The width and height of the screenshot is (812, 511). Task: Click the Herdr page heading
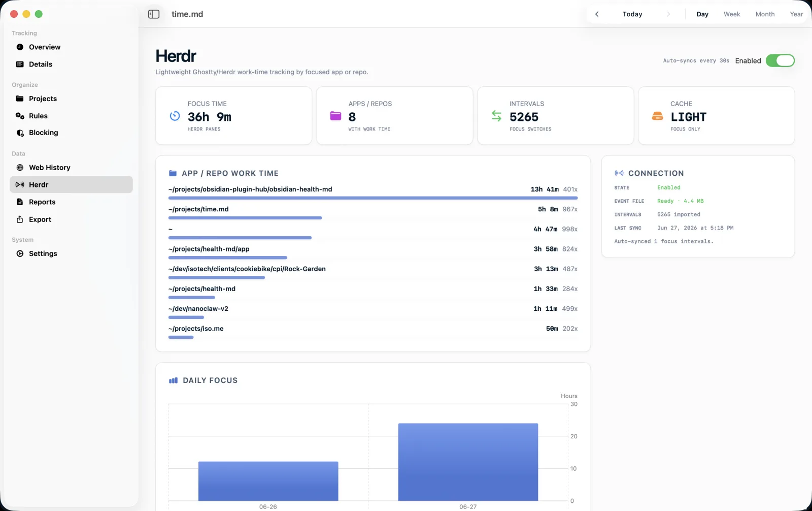[x=176, y=56]
